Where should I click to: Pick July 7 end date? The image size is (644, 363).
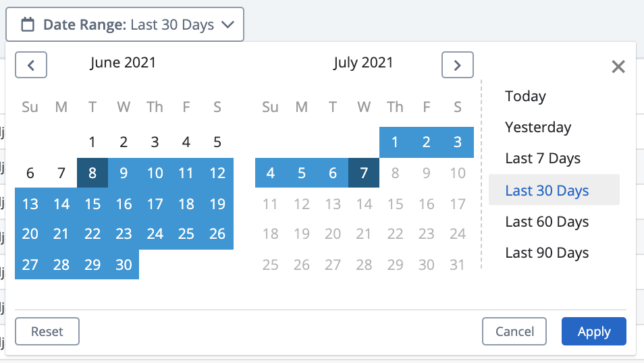coord(364,173)
